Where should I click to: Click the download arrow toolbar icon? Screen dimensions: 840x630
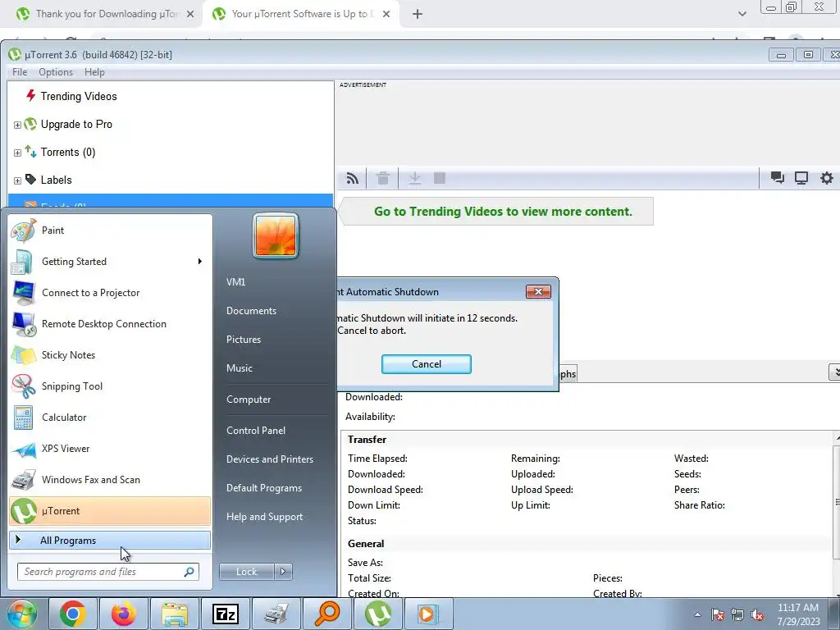tap(414, 178)
